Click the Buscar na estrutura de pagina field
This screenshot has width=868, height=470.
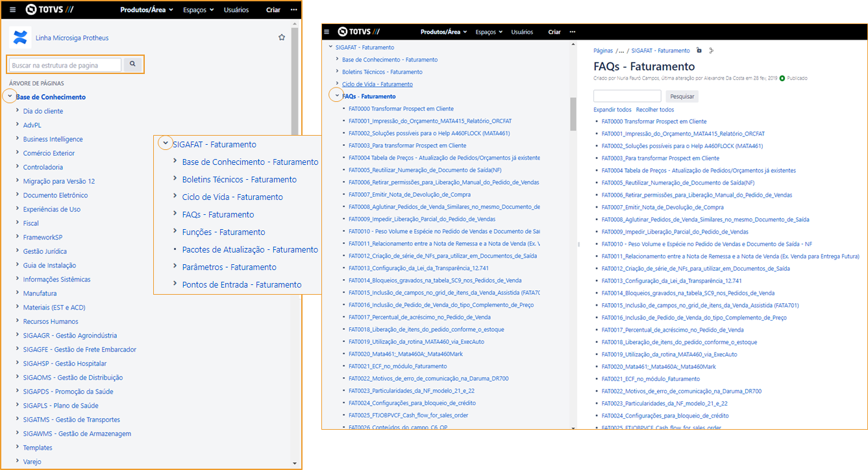[66, 65]
